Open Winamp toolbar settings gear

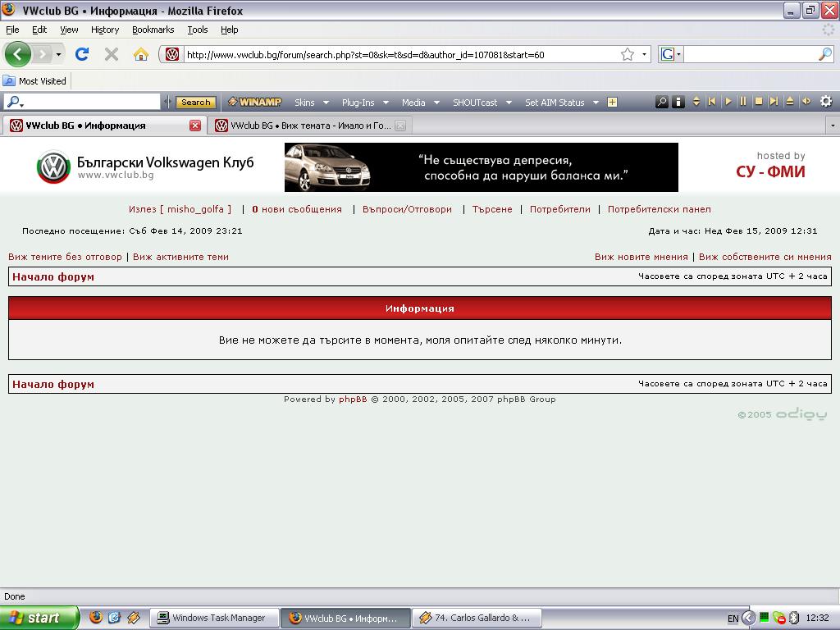(825, 102)
